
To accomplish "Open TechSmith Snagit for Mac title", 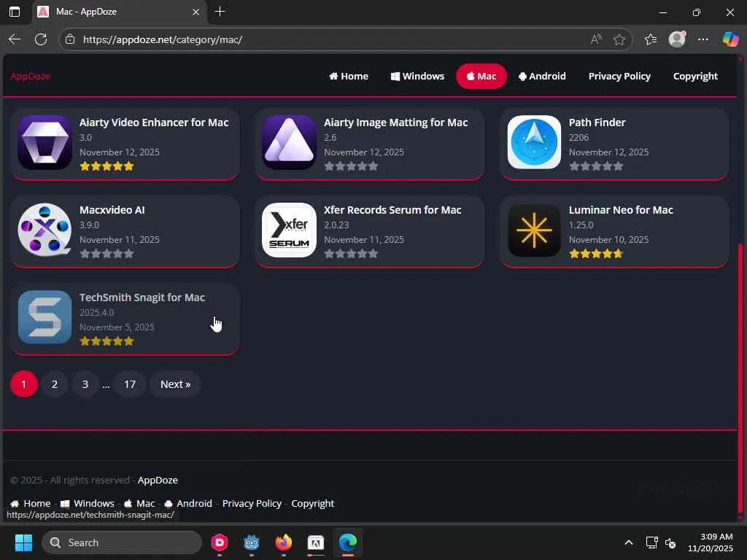I will tap(142, 297).
